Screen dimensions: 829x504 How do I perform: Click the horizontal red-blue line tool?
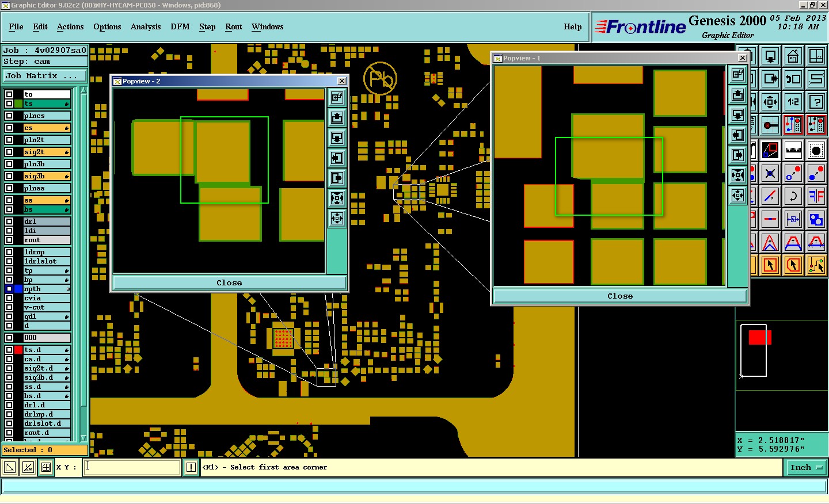(x=770, y=219)
